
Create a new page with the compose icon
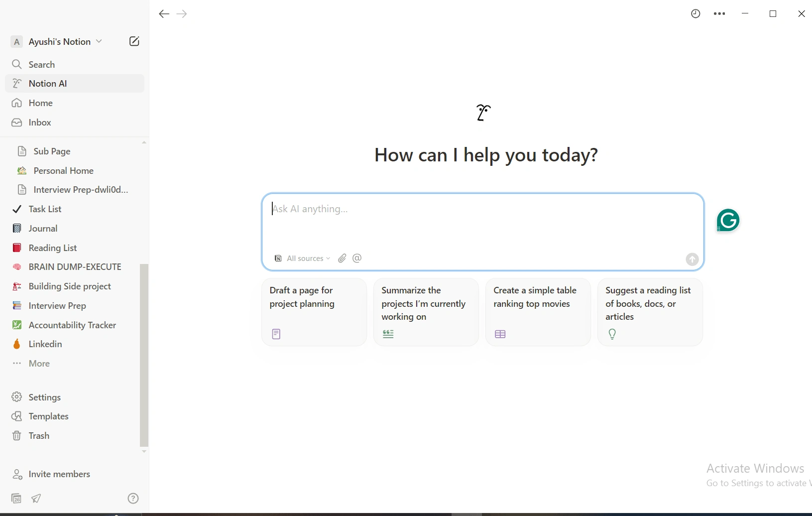134,41
